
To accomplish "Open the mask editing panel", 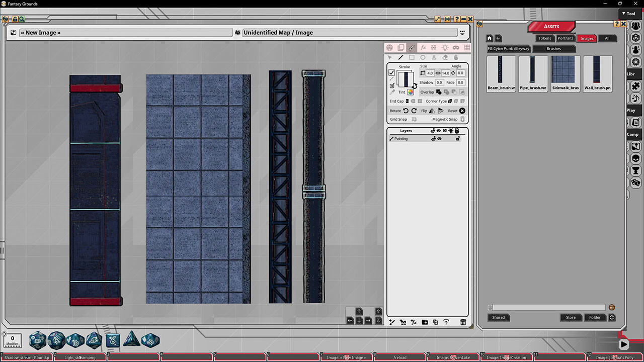I will tap(457, 47).
